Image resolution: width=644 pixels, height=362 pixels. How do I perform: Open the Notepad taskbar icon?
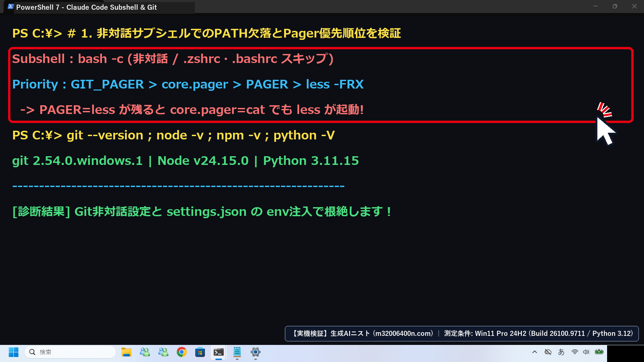(237, 352)
